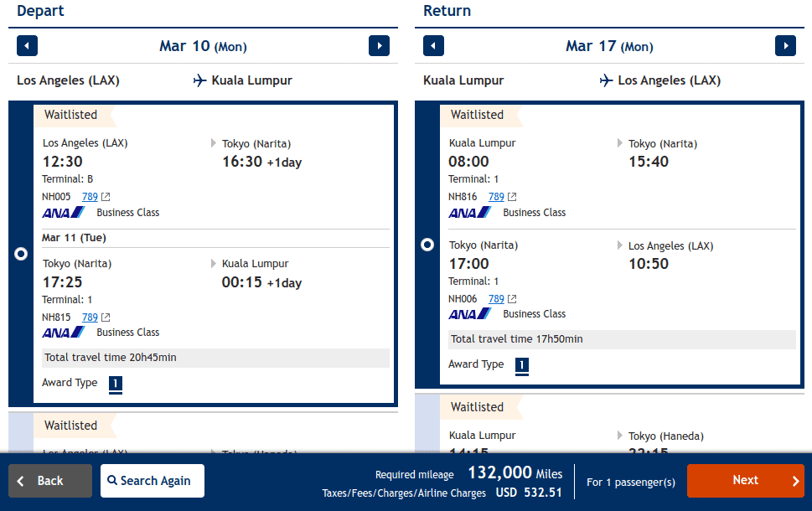Open external link icon beside NH006 aircraft
812x511 pixels.
click(x=512, y=299)
